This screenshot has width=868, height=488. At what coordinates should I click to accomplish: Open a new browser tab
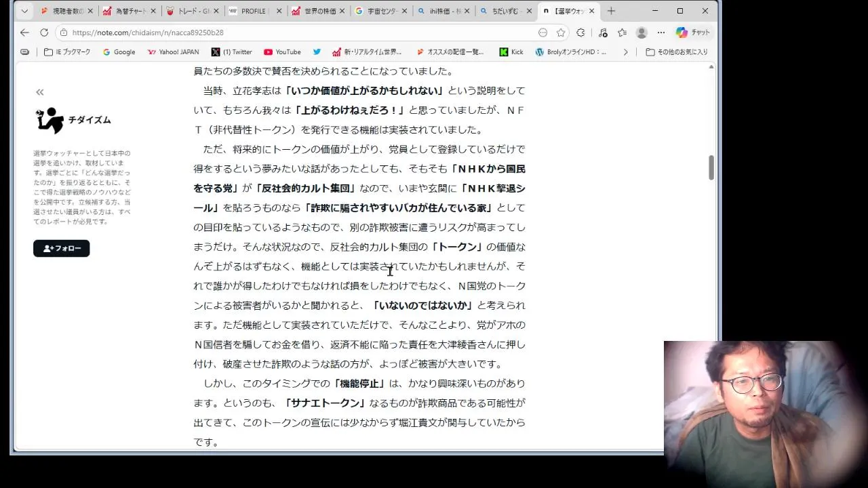pyautogui.click(x=611, y=11)
